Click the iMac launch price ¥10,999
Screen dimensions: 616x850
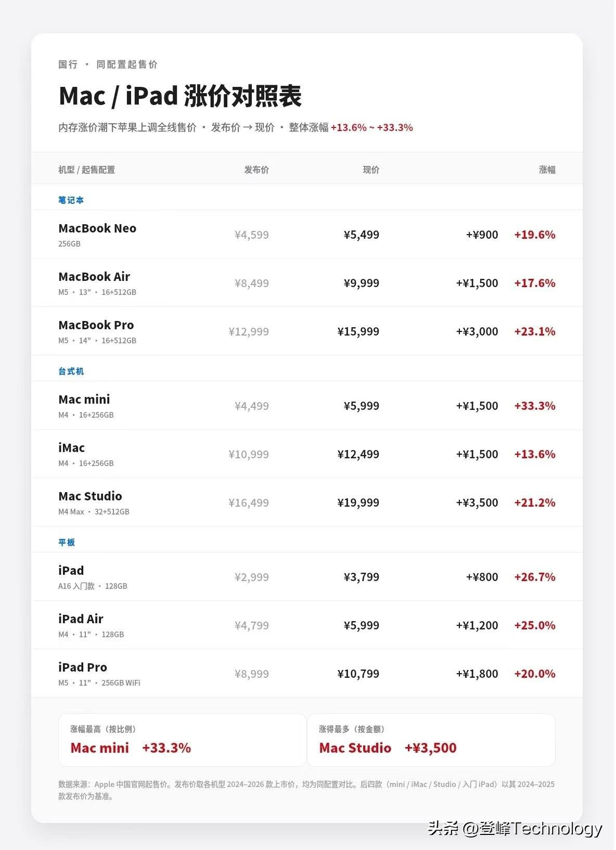249,454
